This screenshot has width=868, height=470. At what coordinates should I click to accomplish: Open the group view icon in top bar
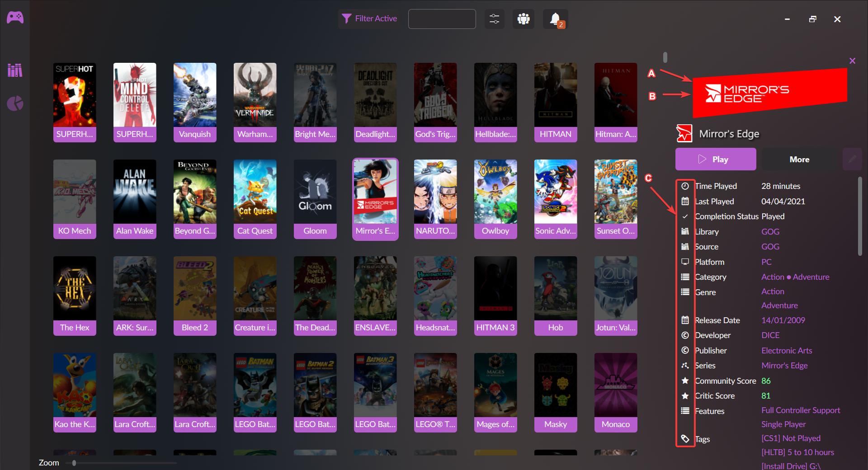pos(524,19)
